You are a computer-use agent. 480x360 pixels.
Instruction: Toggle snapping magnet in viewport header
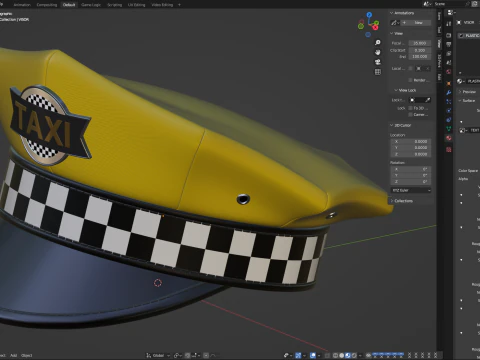pyautogui.click(x=187, y=355)
